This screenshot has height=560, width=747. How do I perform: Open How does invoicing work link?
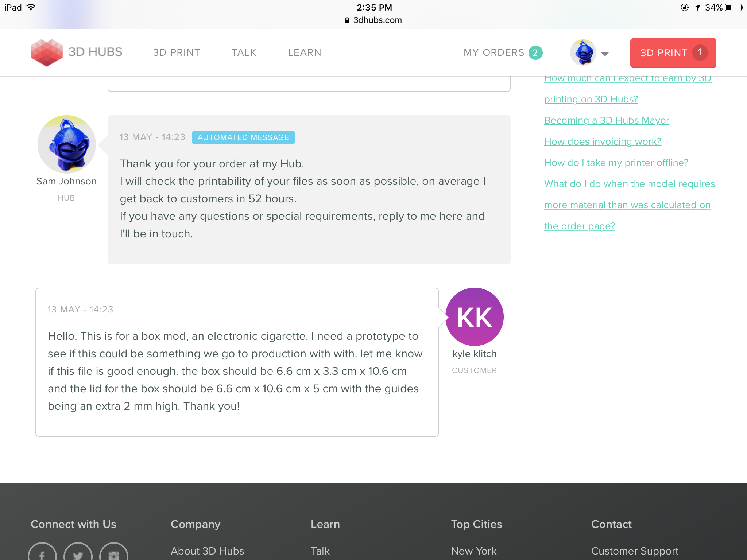click(x=602, y=141)
